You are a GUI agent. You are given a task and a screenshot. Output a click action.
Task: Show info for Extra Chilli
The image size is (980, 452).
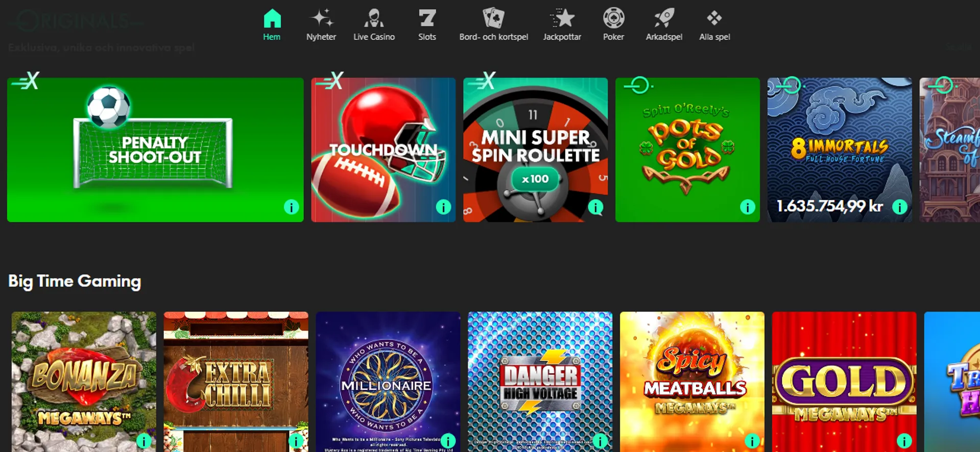(x=296, y=441)
